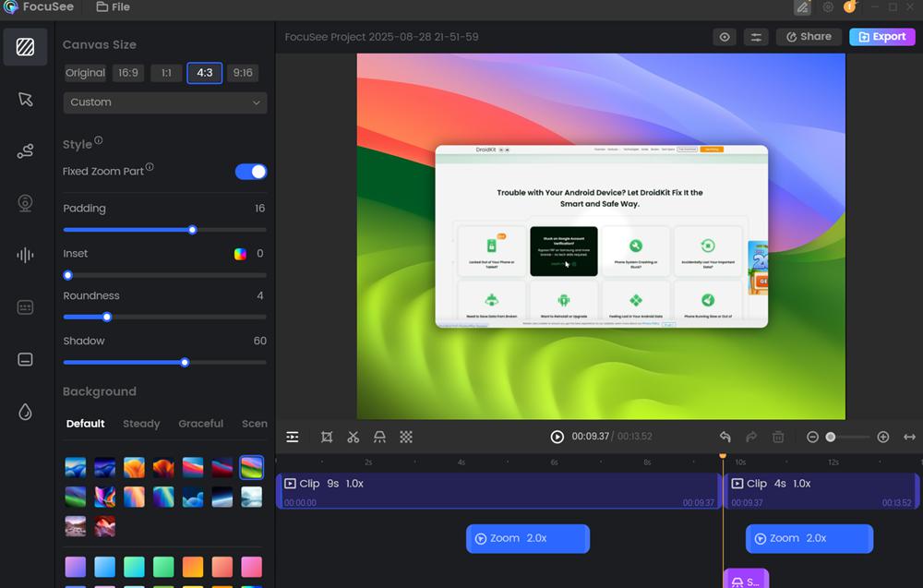Image resolution: width=923 pixels, height=588 pixels.
Task: Pick the purple gradient color swatch
Action: (x=76, y=567)
